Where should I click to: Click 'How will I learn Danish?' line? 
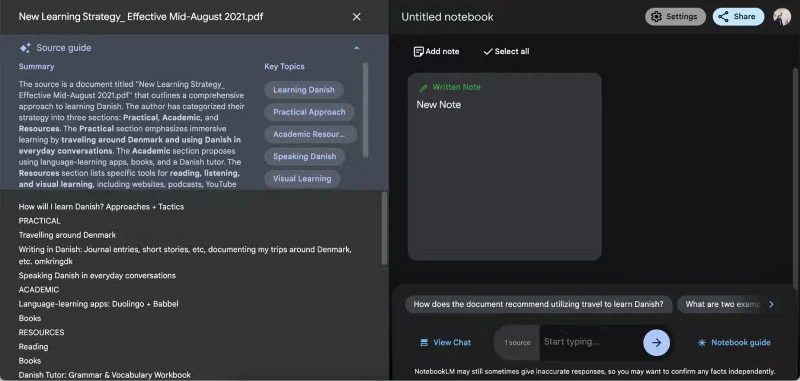102,207
